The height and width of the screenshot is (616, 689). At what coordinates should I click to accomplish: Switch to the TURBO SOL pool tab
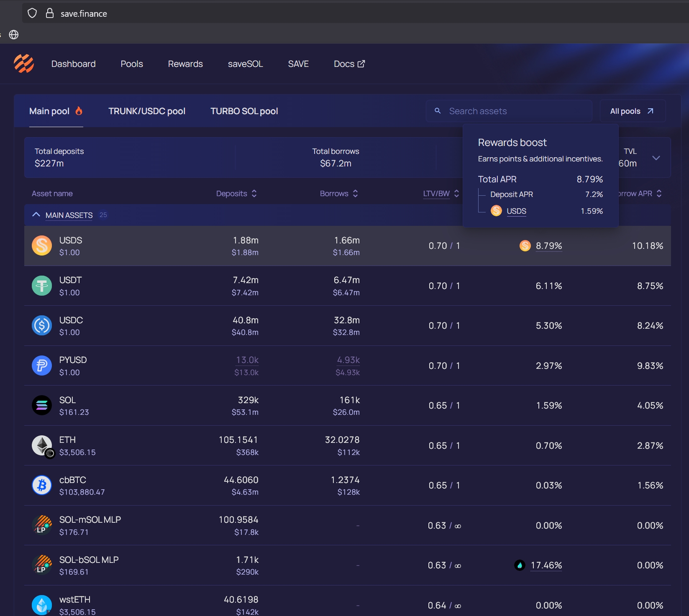coord(244,111)
